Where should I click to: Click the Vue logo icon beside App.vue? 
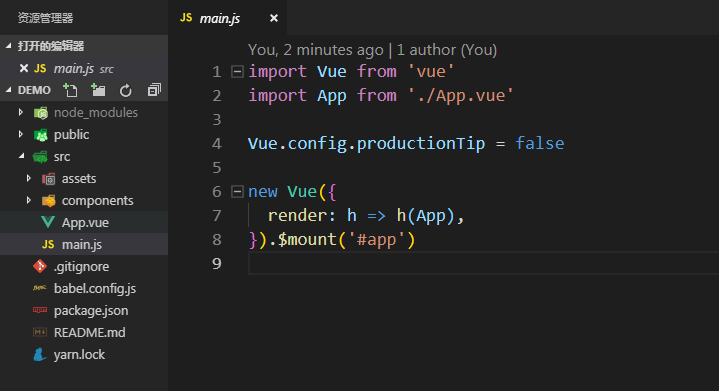[x=48, y=222]
